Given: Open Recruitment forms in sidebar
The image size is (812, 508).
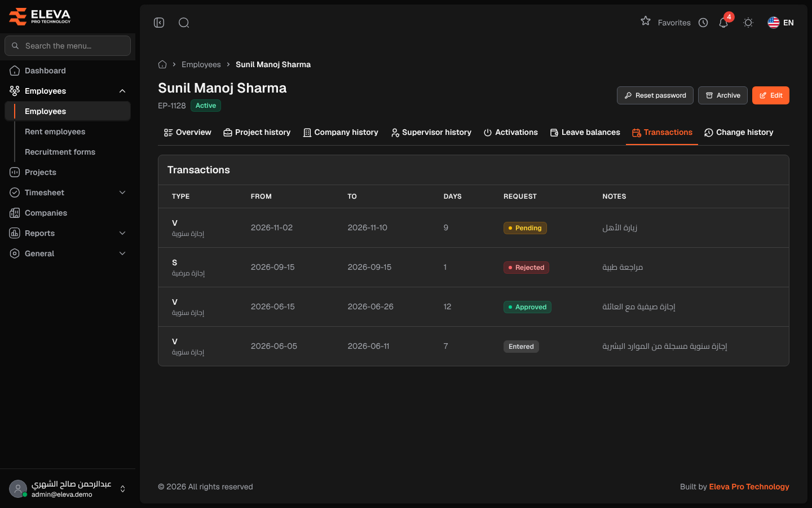Looking at the screenshot, I should pyautogui.click(x=60, y=152).
